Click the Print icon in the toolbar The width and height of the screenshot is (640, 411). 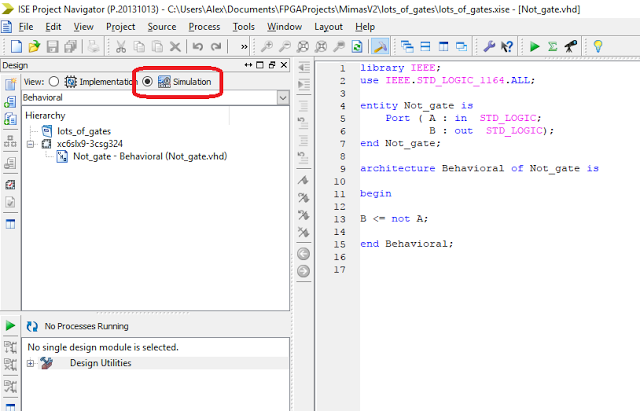[93, 47]
